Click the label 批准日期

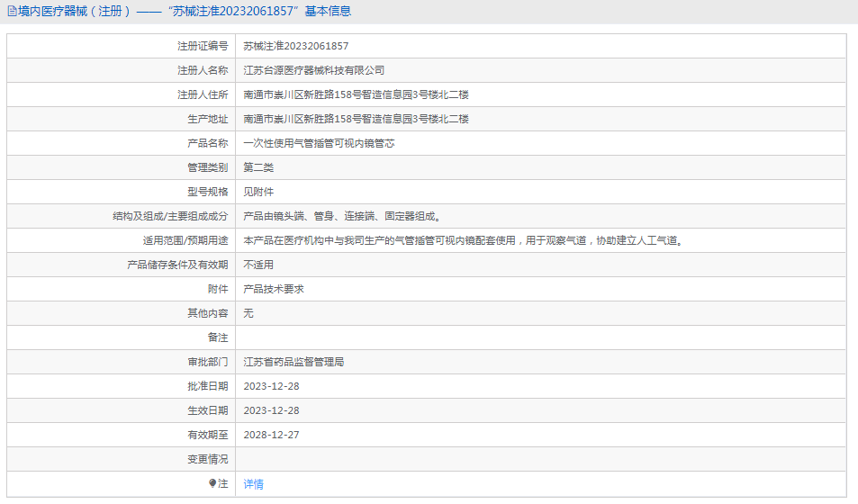click(207, 386)
